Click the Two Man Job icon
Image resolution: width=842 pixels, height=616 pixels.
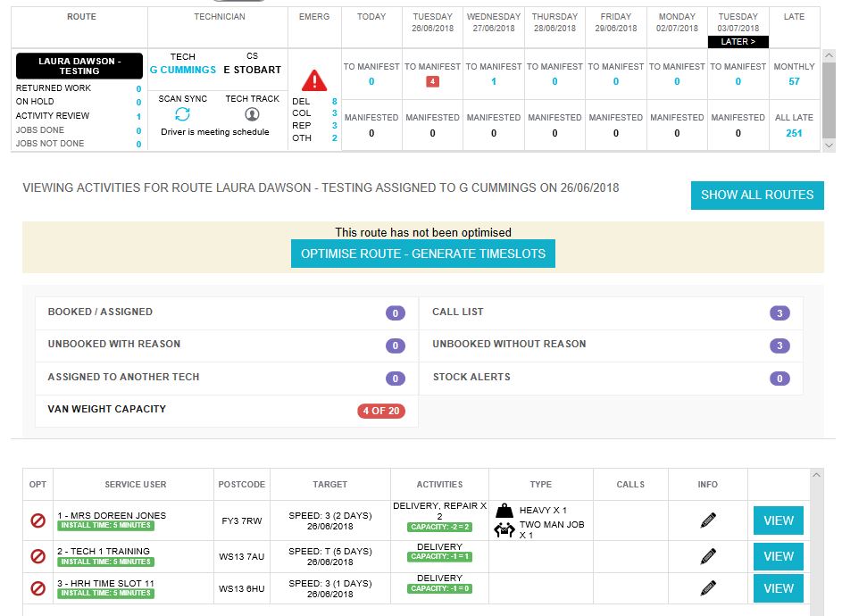tap(504, 529)
